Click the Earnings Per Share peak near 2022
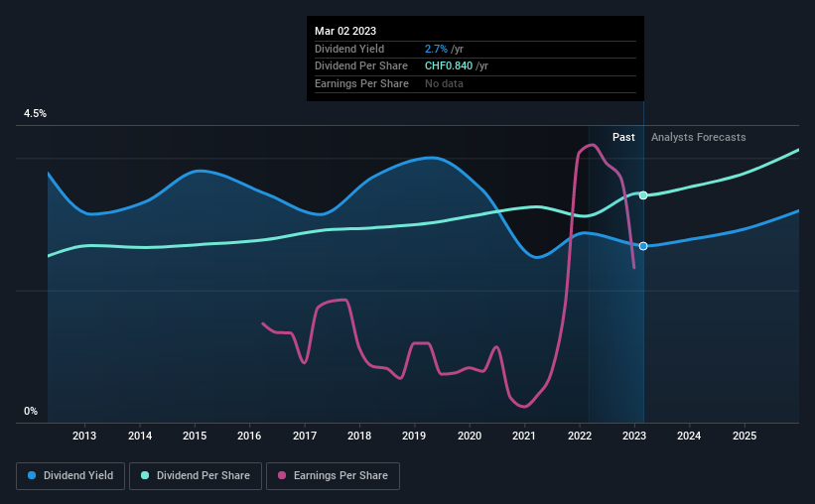Screen dimensions: 815x504 click(x=592, y=145)
